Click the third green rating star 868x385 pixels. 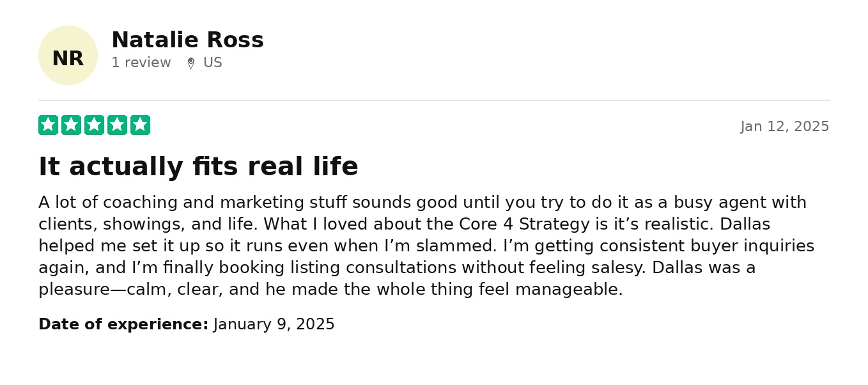(x=94, y=125)
